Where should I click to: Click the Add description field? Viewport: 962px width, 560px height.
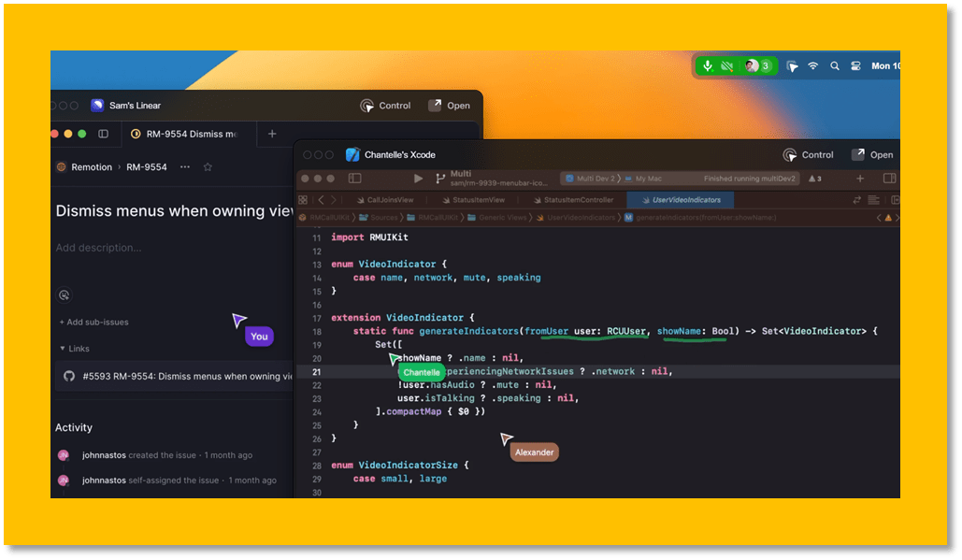point(98,248)
